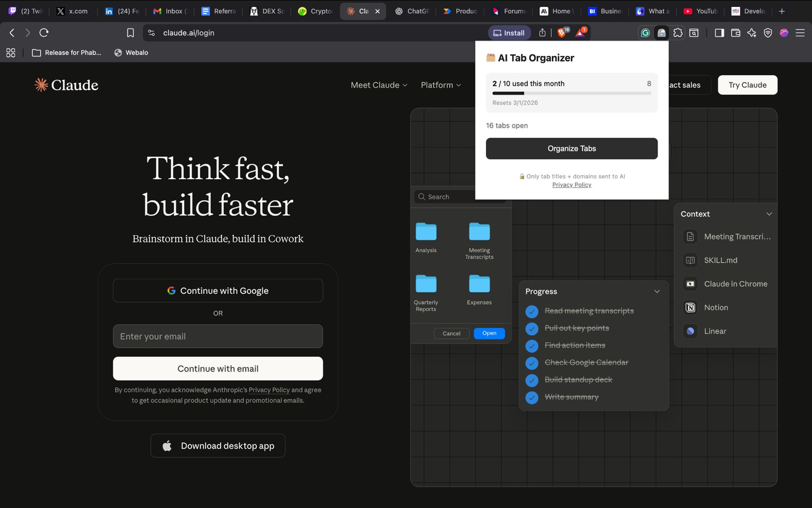The width and height of the screenshot is (812, 508).
Task: Open the share icon in address bar
Action: (x=542, y=33)
